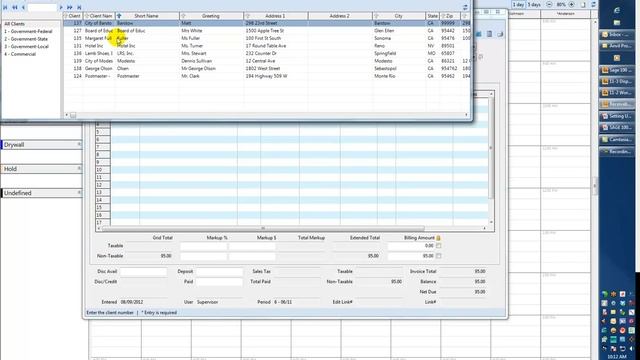The height and width of the screenshot is (360, 640).
Task: Switch scheduler to 1 day view
Action: click(x=518, y=4)
